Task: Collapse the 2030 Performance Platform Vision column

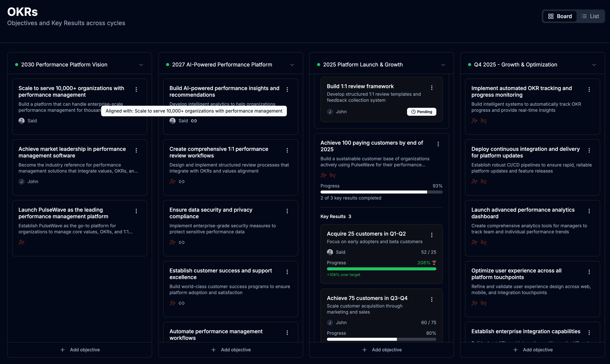Action: point(141,65)
